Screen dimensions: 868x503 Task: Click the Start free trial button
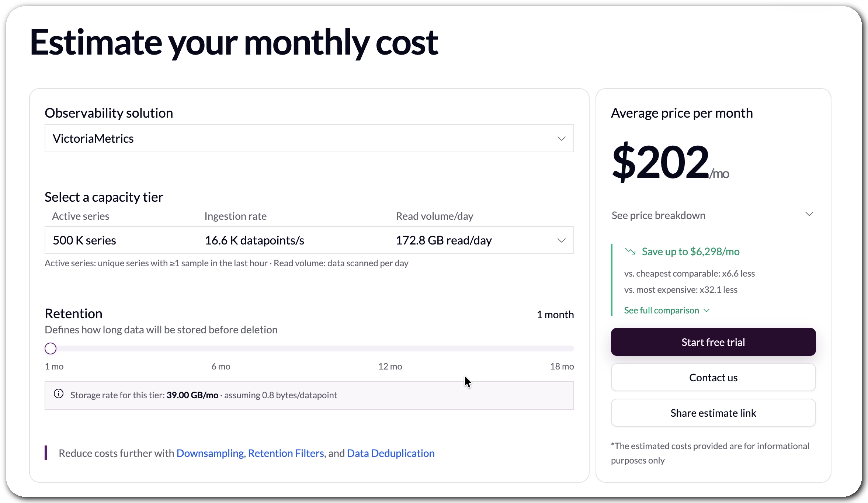point(713,342)
